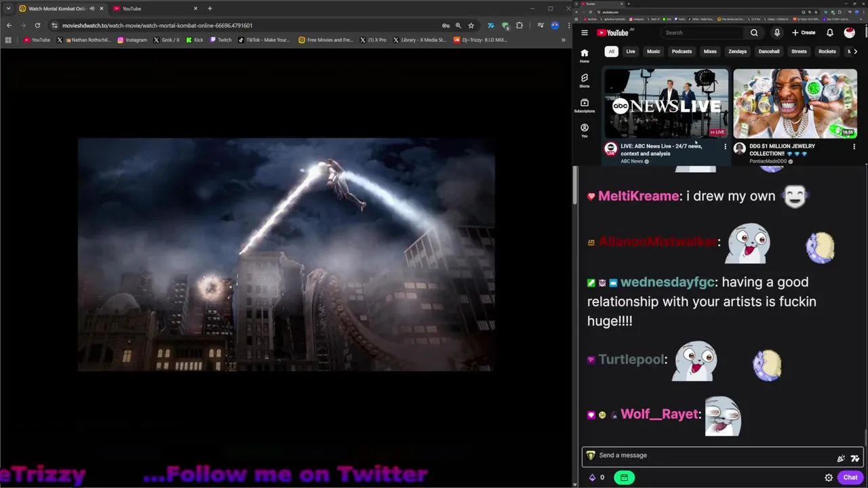Viewport: 868px width, 488px height.
Task: Open the password key icon in address bar
Action: pyautogui.click(x=446, y=25)
